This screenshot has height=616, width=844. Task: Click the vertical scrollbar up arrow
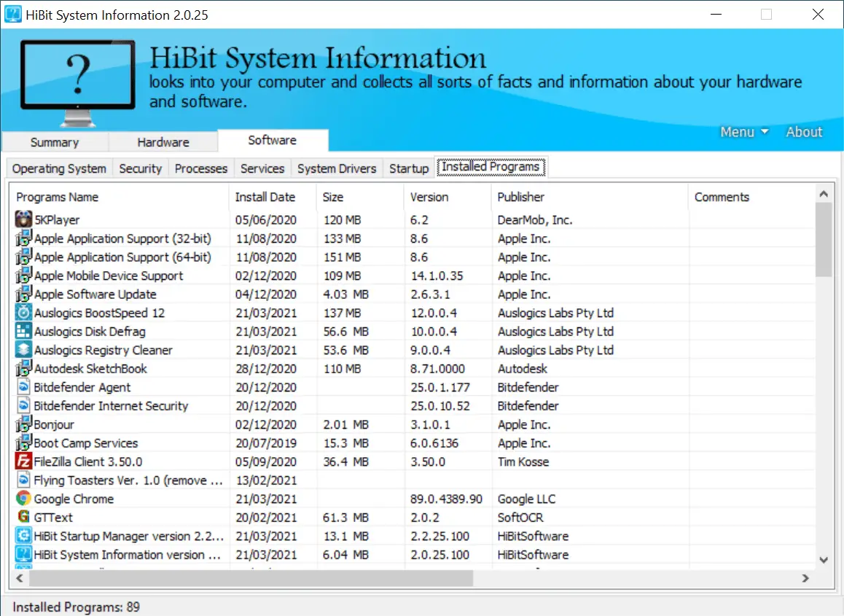click(x=823, y=194)
